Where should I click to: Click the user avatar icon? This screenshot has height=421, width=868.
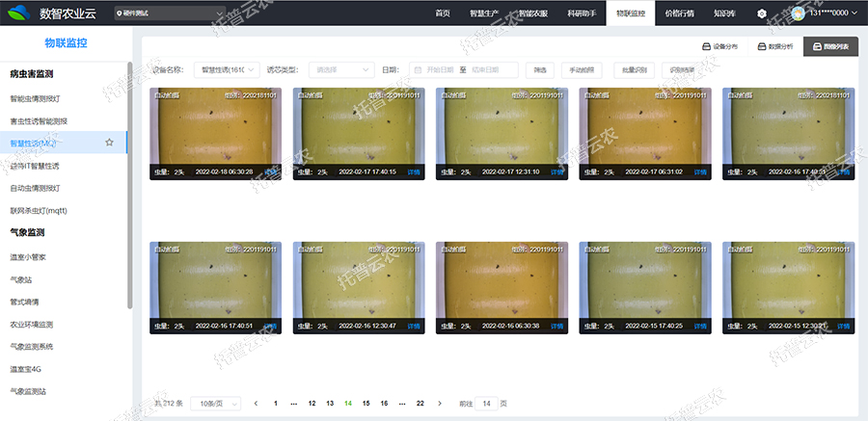point(798,13)
